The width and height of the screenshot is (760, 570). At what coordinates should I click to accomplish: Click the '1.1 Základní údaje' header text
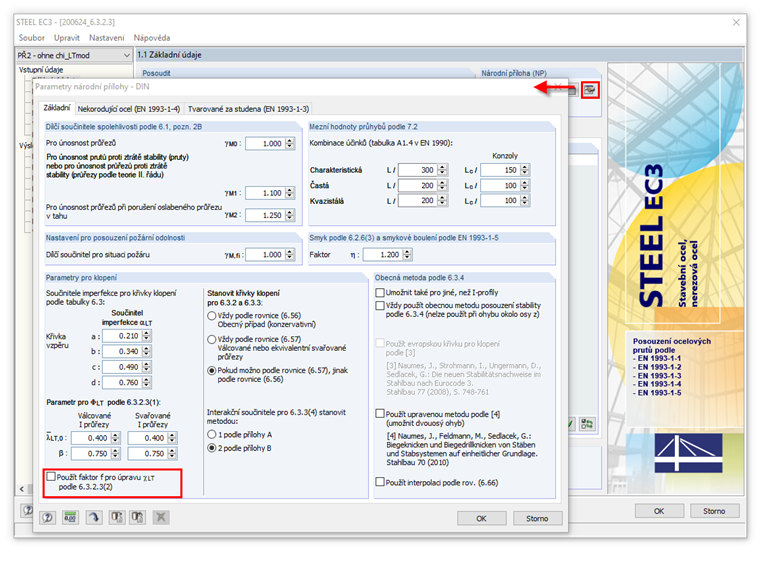pyautogui.click(x=169, y=55)
